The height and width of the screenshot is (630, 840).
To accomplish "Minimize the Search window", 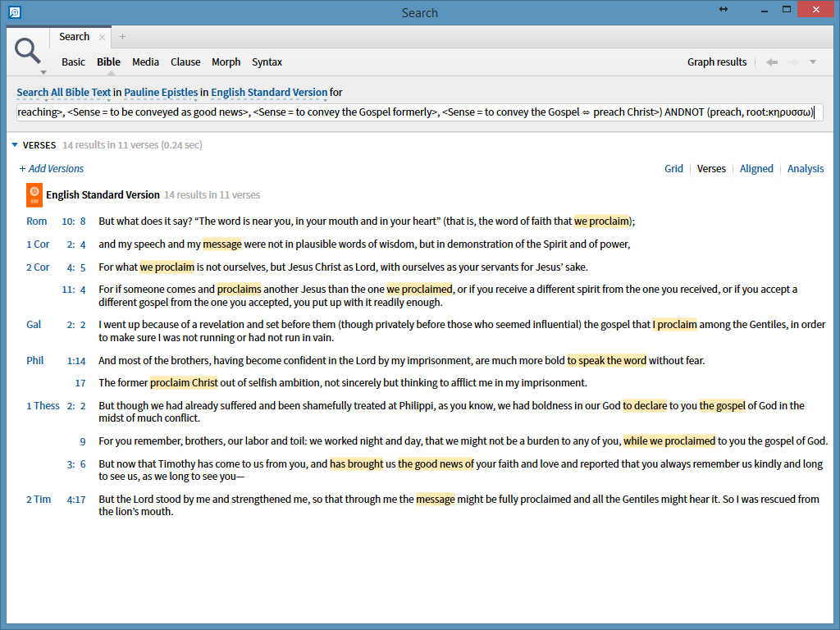I will click(764, 10).
